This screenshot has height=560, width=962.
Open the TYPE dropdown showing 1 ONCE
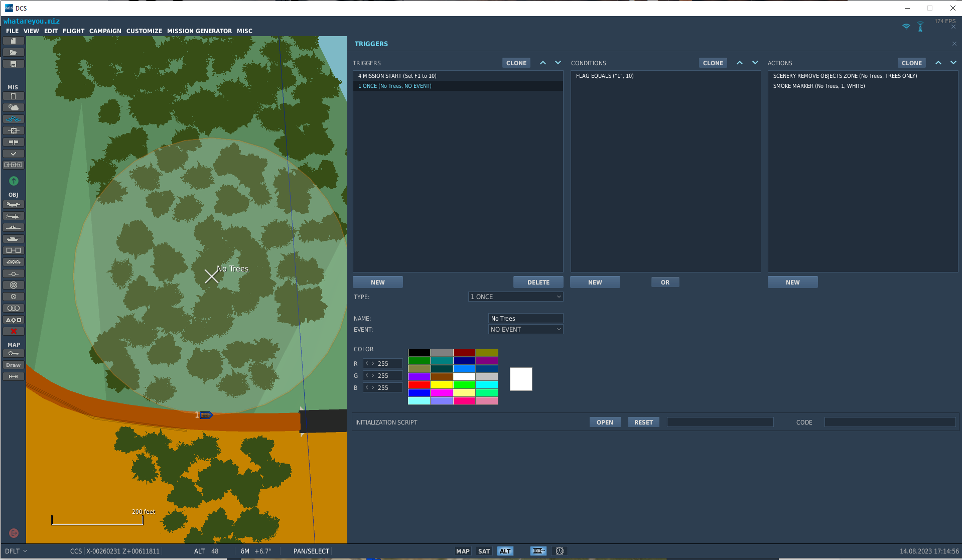pos(515,297)
